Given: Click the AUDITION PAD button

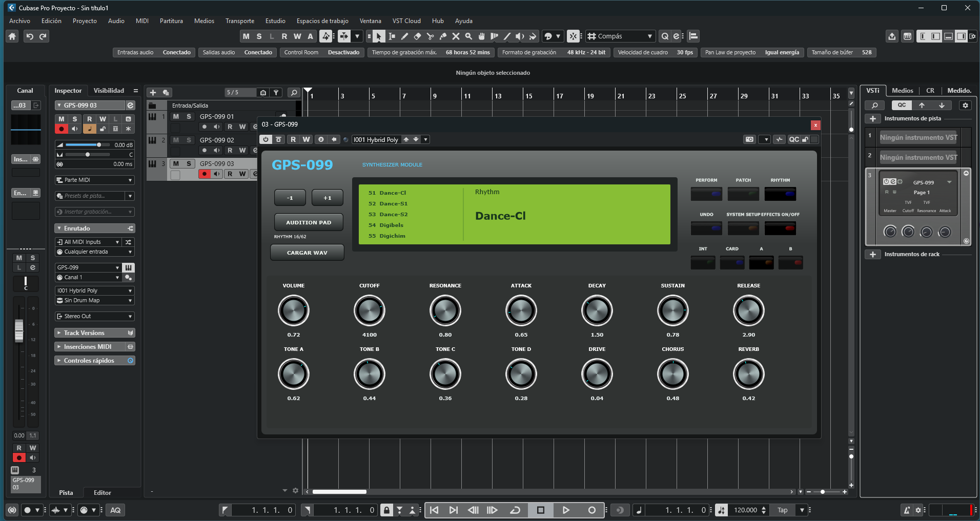Looking at the screenshot, I should point(309,222).
